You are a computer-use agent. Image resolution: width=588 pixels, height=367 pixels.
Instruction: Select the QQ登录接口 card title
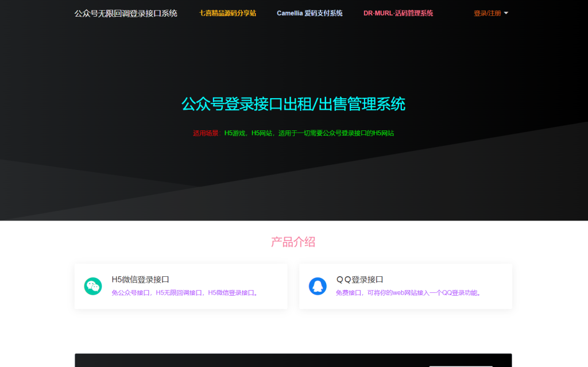point(361,280)
